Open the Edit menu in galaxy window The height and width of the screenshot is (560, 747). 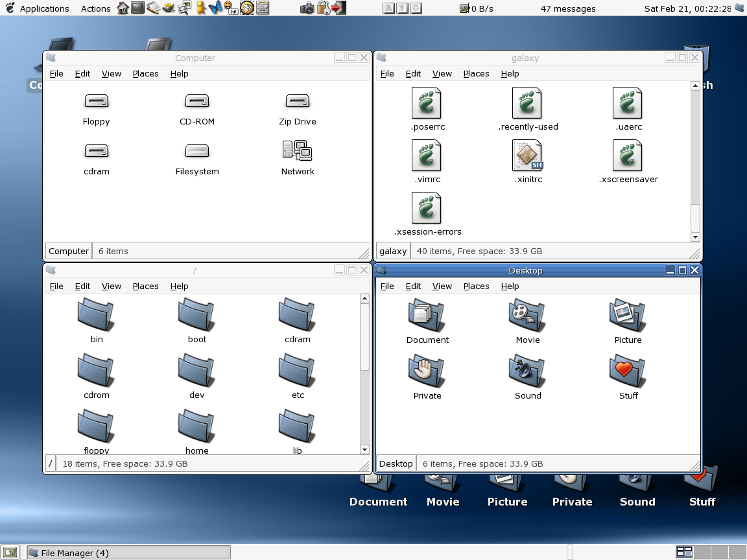(x=413, y=73)
